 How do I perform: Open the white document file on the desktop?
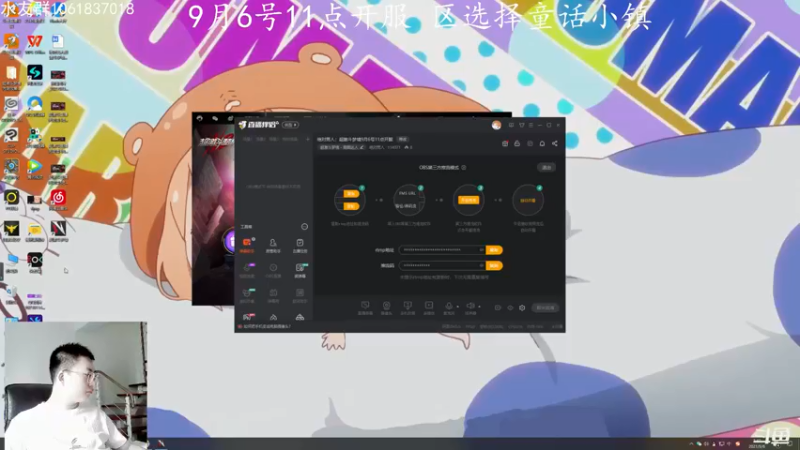tap(58, 43)
